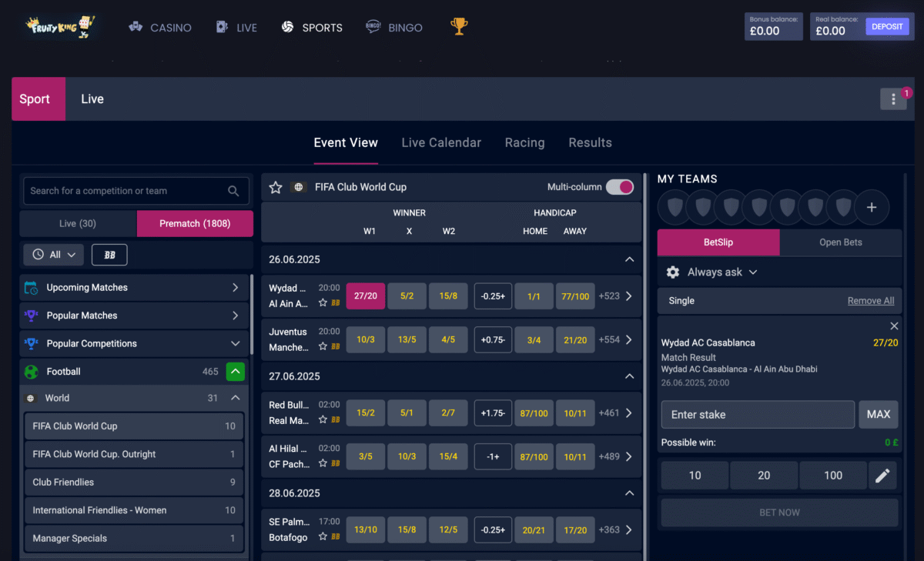The width and height of the screenshot is (924, 561).
Task: Click the Popular Matches trophy icon
Action: pyautogui.click(x=32, y=316)
